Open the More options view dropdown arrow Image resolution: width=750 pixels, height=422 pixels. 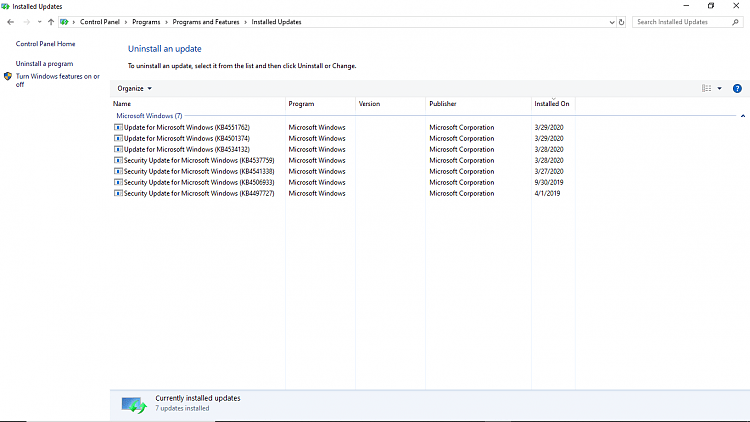pyautogui.click(x=719, y=89)
